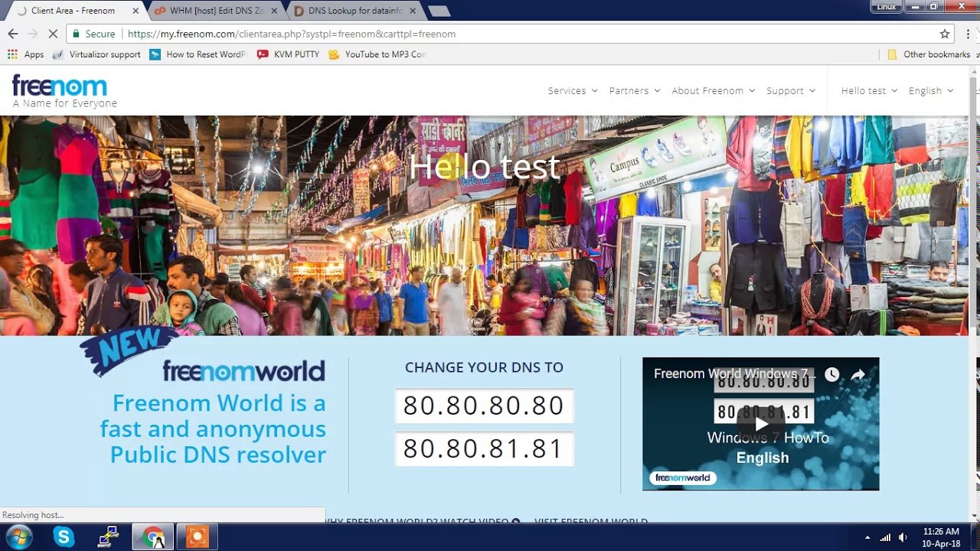Stop loading the page with the X button
This screenshot has width=980, height=551.
click(x=52, y=34)
